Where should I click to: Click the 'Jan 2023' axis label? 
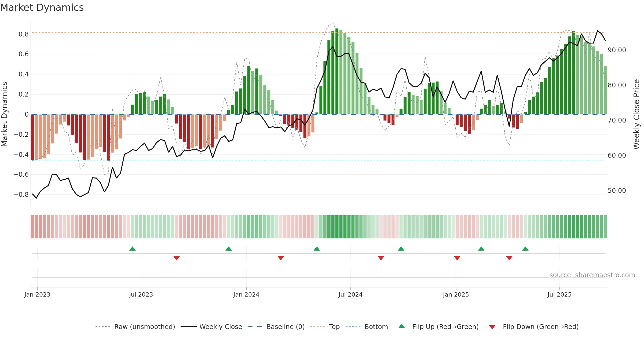click(x=37, y=294)
